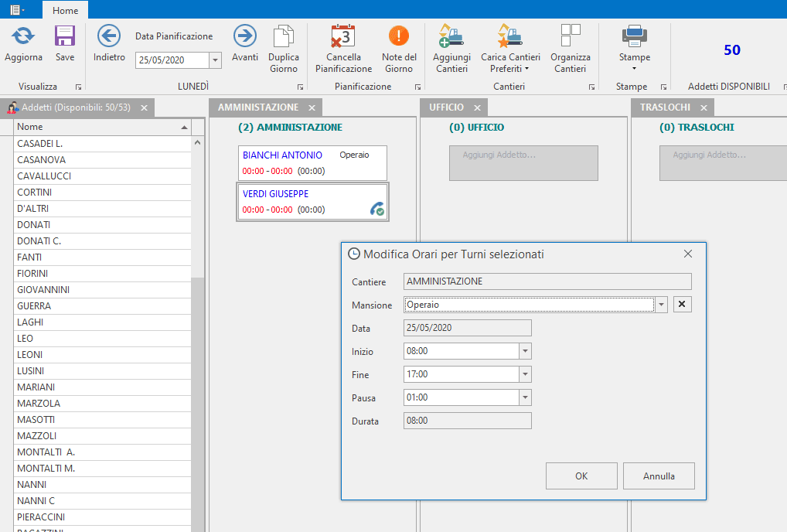The image size is (787, 532).
Task: Click Annulla to cancel dialog
Action: (659, 476)
